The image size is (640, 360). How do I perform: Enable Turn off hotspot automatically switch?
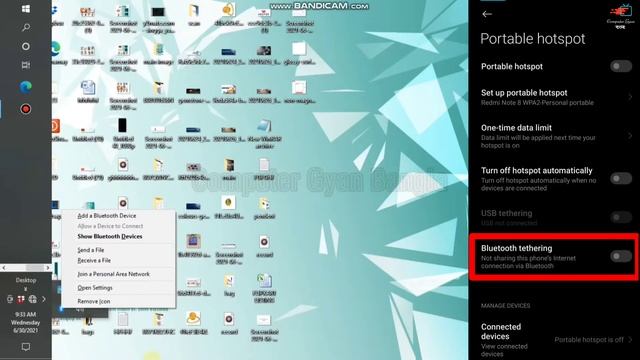pyautogui.click(x=621, y=178)
